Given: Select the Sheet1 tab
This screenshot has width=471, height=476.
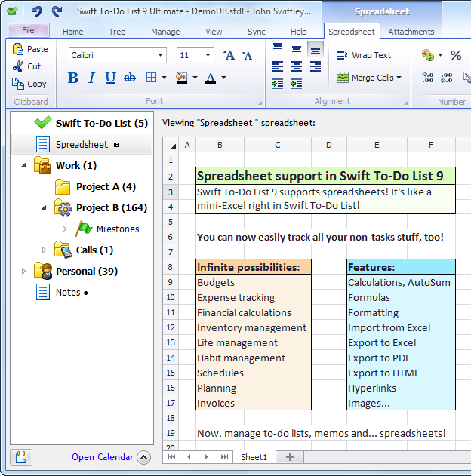Looking at the screenshot, I should click(x=254, y=457).
